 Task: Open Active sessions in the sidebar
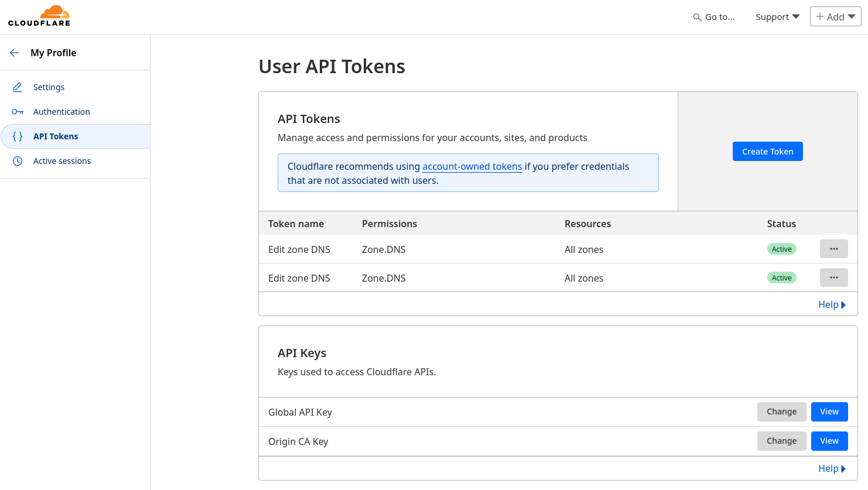(x=75, y=161)
